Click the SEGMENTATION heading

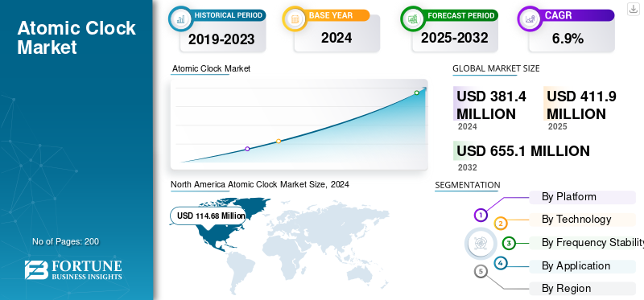pyautogui.click(x=468, y=185)
